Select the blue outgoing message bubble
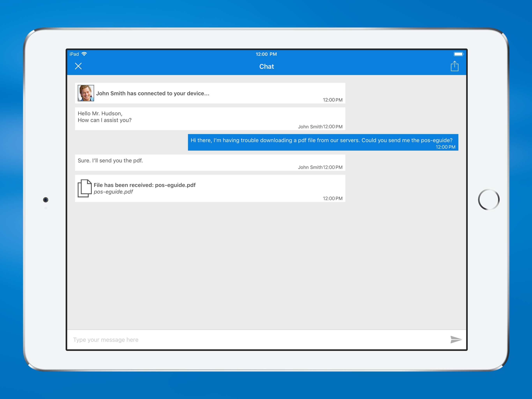Viewport: 532px width, 399px height. point(323,142)
